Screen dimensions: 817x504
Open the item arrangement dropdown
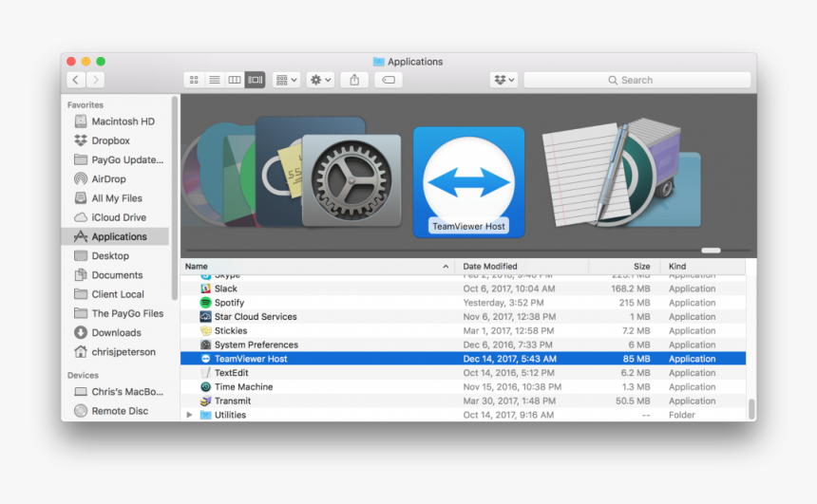(x=286, y=80)
